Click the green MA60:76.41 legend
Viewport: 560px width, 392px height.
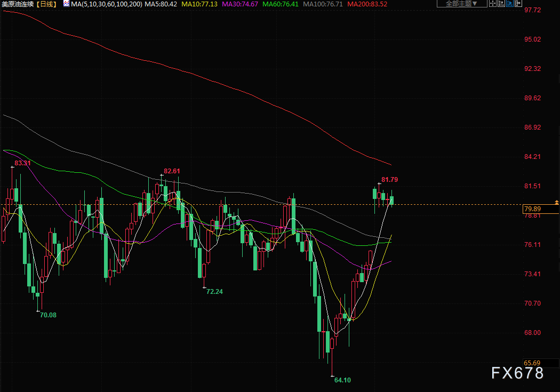pyautogui.click(x=281, y=4)
